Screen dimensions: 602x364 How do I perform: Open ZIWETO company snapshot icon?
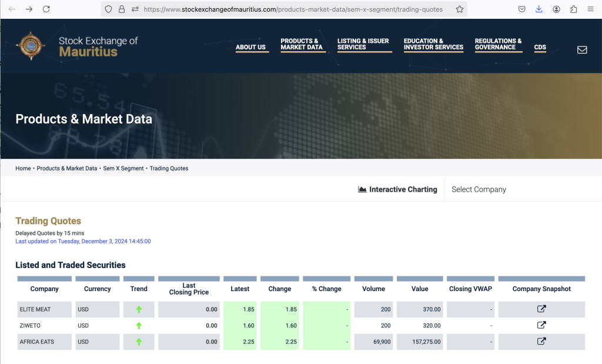[541, 325]
